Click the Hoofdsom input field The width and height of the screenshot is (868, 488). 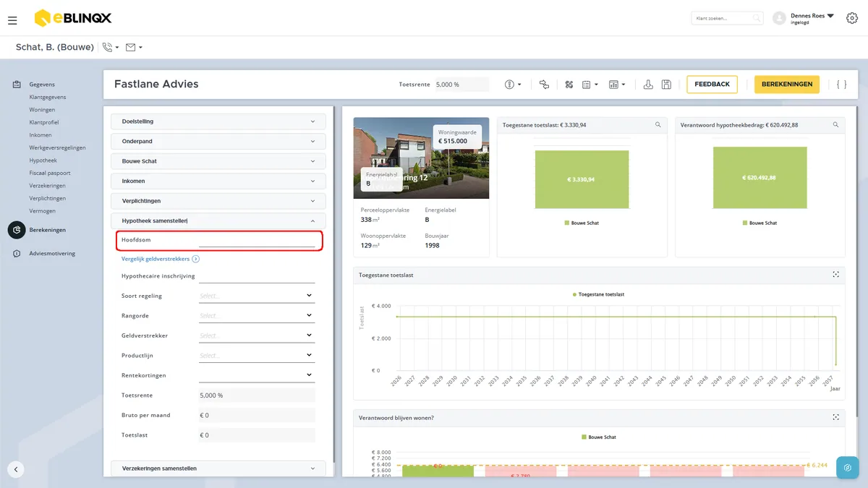tap(257, 241)
